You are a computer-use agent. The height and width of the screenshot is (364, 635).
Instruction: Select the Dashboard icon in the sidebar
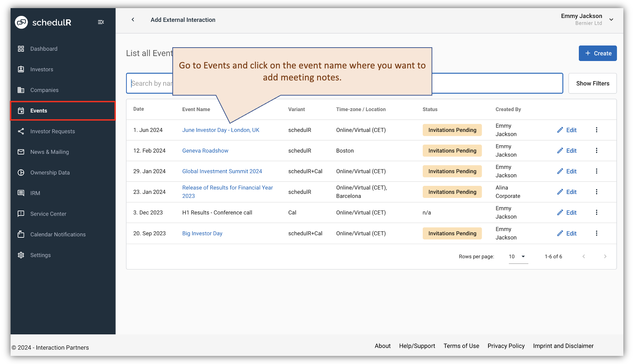[x=21, y=49]
